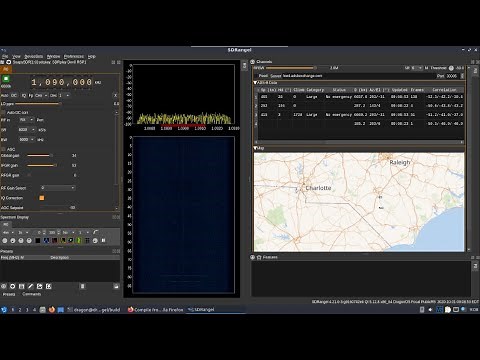The image size is (480, 360).
Task: Collapse the Map section
Action: click(256, 148)
